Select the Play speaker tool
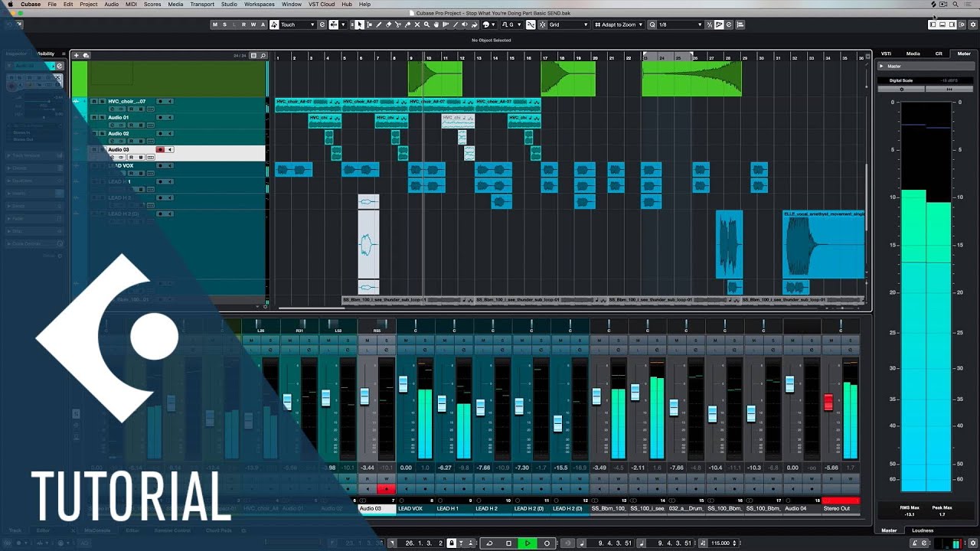This screenshot has width=980, height=551. point(465,24)
